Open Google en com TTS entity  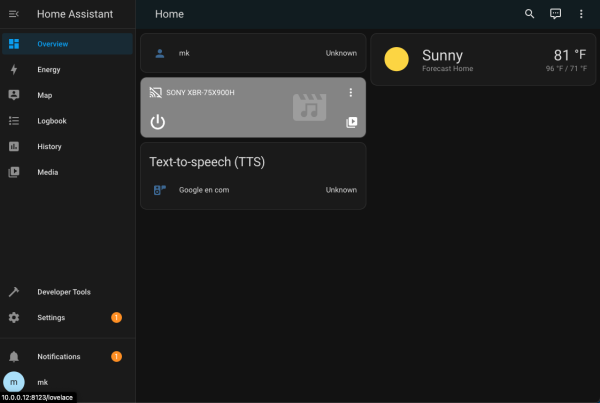click(252, 190)
